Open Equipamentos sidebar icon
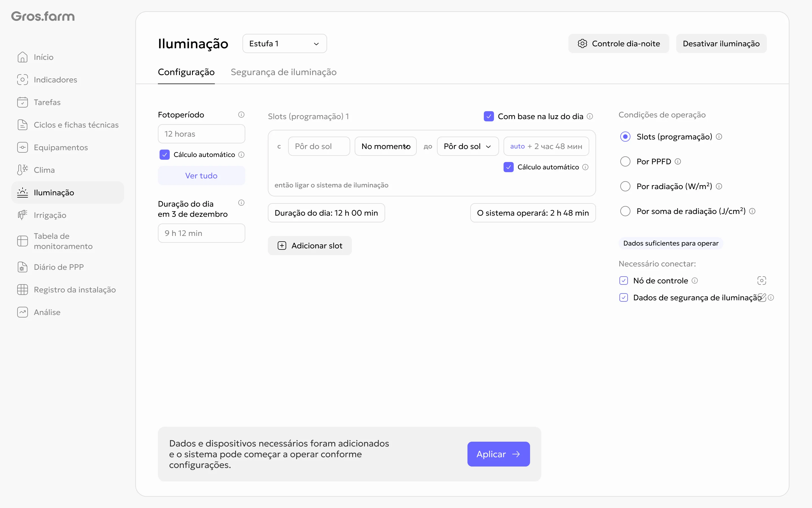This screenshot has height=508, width=812. pos(23,147)
